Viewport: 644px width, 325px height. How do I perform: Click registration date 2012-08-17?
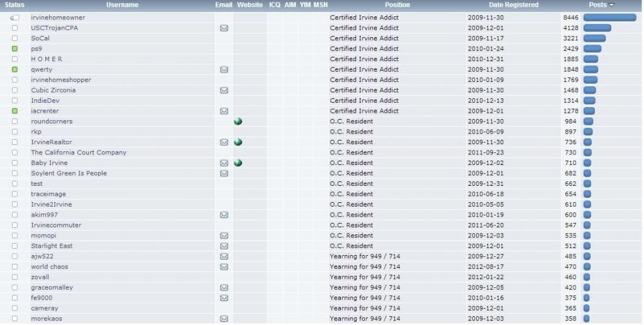[486, 266]
